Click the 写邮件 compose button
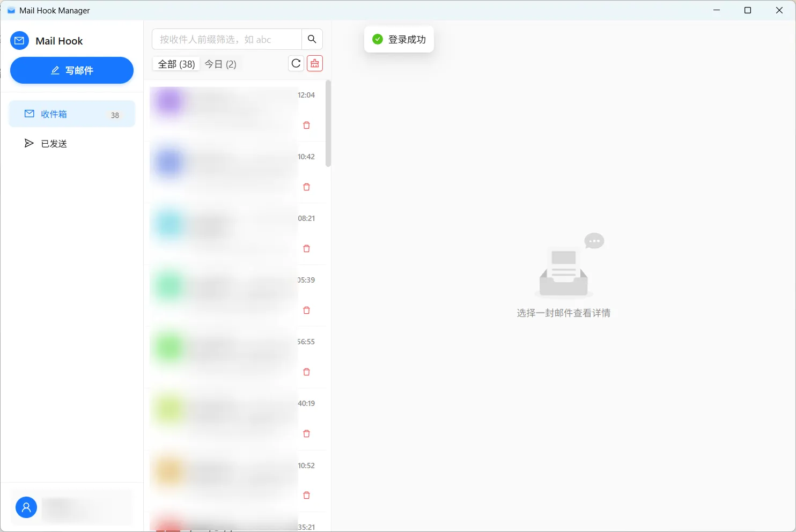The height and width of the screenshot is (532, 796). tap(72, 70)
